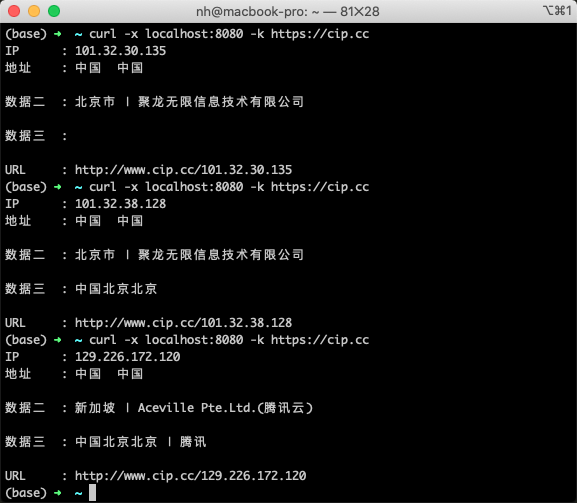Click the text Aceville Pte.Ltd.(腾讯云)
This screenshot has width=577, height=503.
[x=225, y=408]
